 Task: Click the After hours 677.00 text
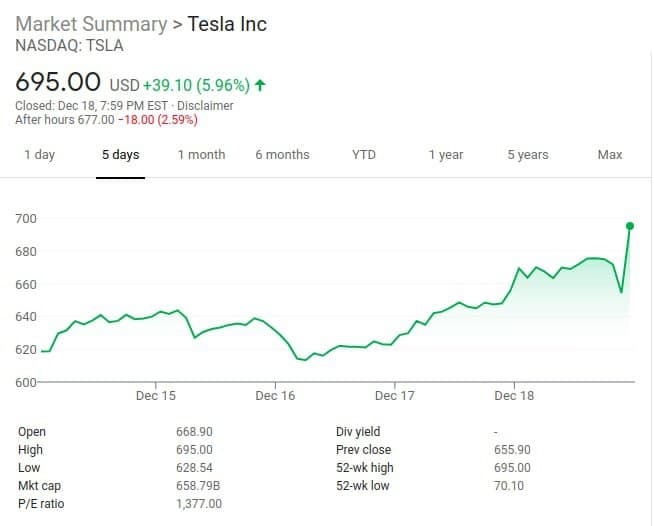tap(65, 120)
